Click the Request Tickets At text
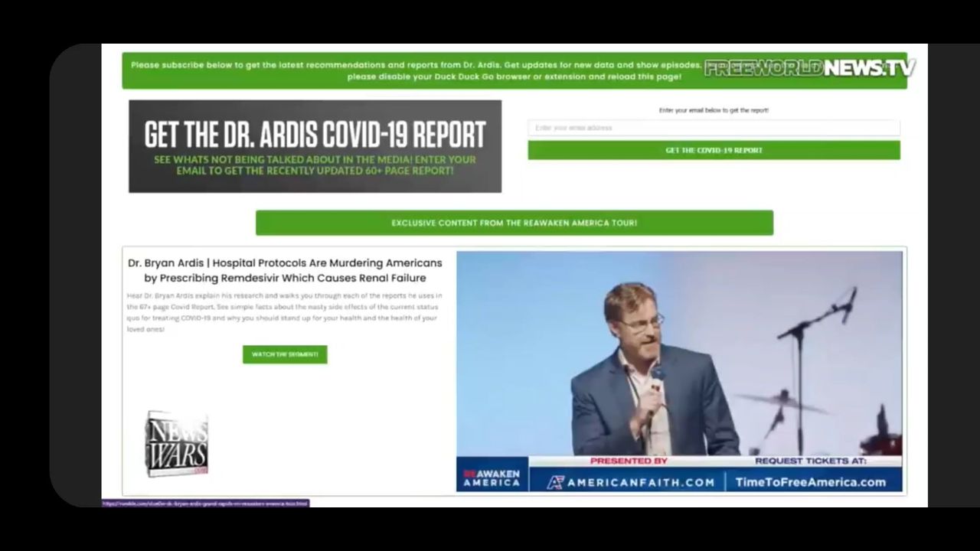This screenshot has height=551, width=980. point(810,461)
